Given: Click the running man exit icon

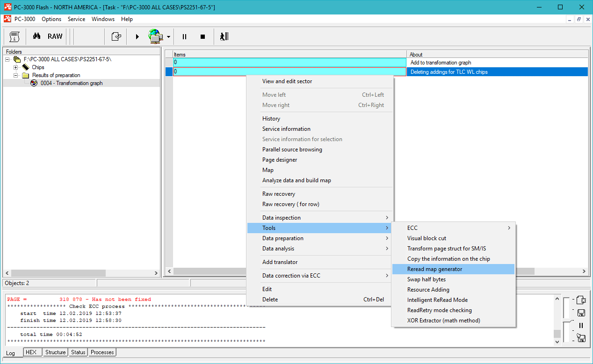Looking at the screenshot, I should (x=224, y=36).
